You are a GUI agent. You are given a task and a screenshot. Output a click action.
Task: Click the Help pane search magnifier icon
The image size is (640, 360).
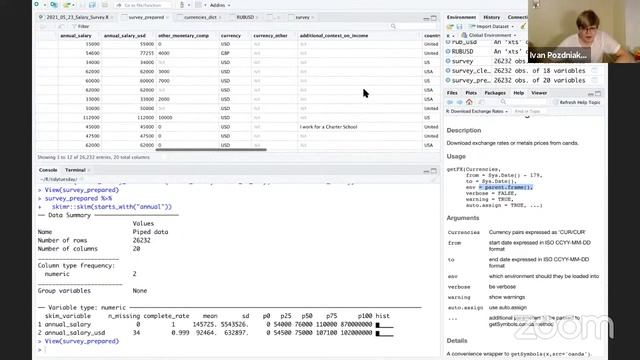tap(503, 102)
